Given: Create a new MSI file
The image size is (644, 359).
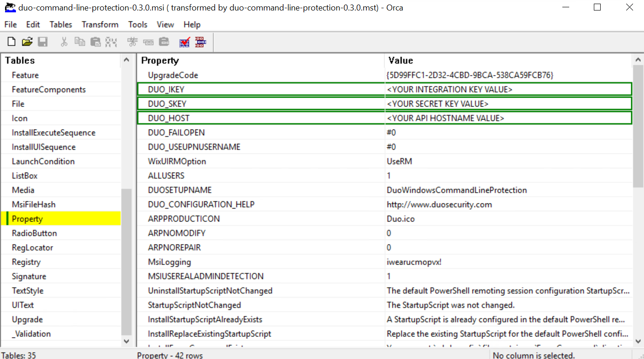Looking at the screenshot, I should click(x=10, y=41).
